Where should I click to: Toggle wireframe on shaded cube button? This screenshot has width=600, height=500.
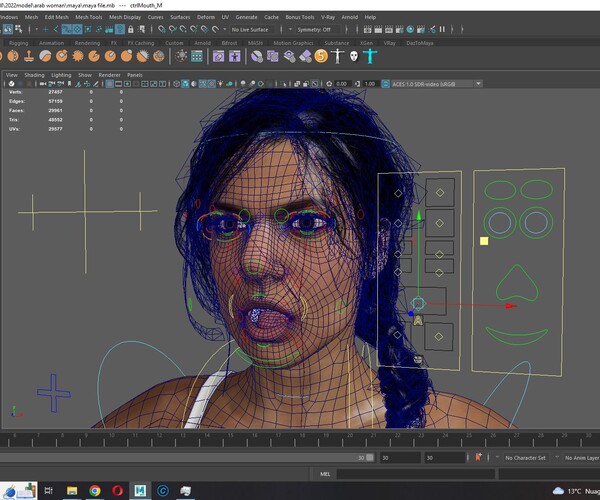click(x=185, y=84)
